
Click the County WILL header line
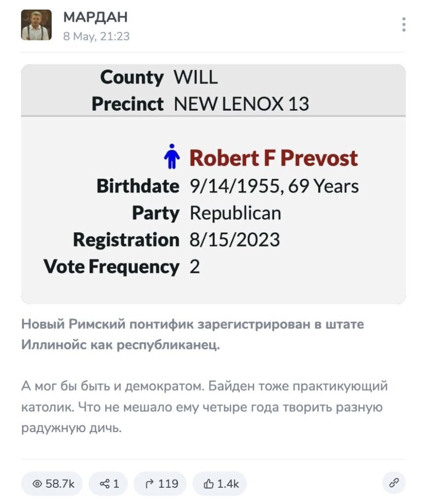pyautogui.click(x=159, y=77)
